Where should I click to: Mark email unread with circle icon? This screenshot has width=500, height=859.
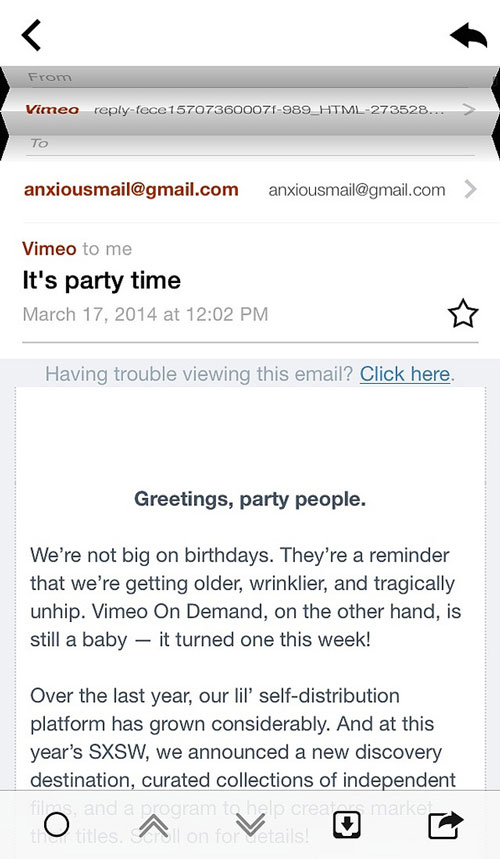56,824
